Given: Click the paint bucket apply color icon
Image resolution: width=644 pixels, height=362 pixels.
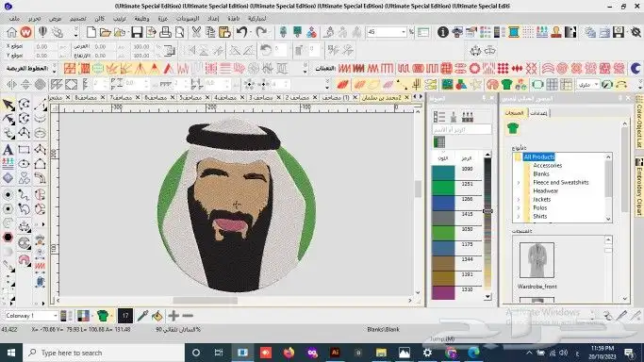Looking at the screenshot, I should coord(157,316).
